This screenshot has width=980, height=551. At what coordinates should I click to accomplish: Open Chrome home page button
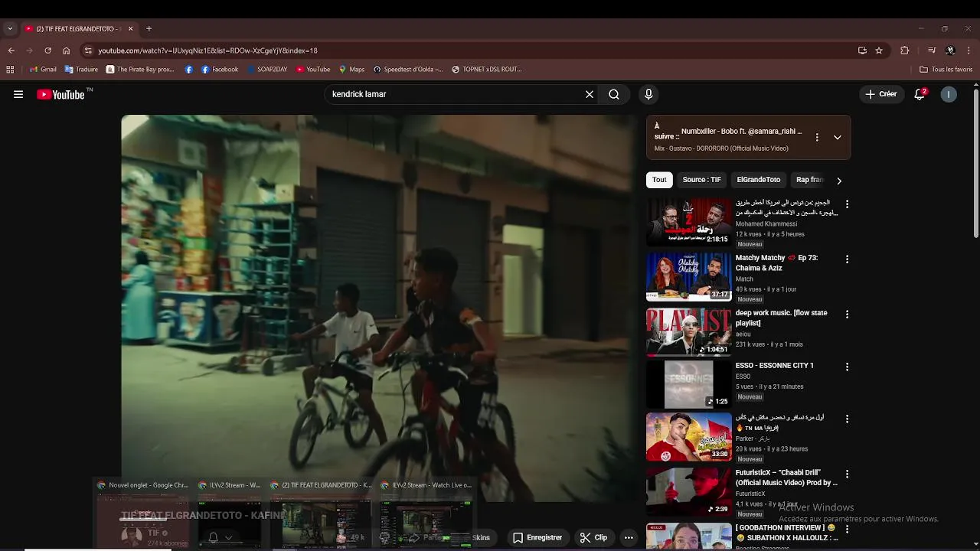66,51
